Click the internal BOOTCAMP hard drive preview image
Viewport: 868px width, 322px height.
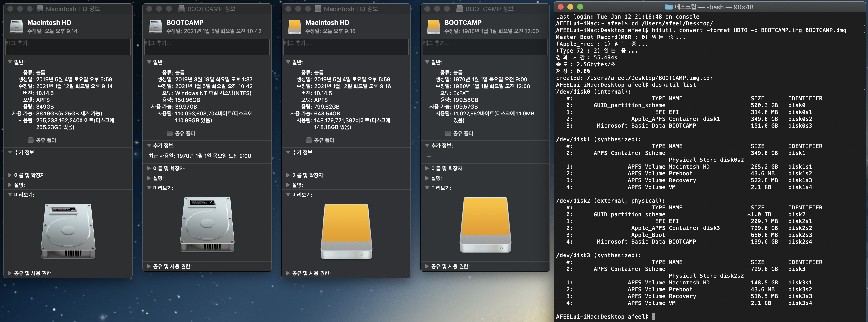tap(207, 224)
